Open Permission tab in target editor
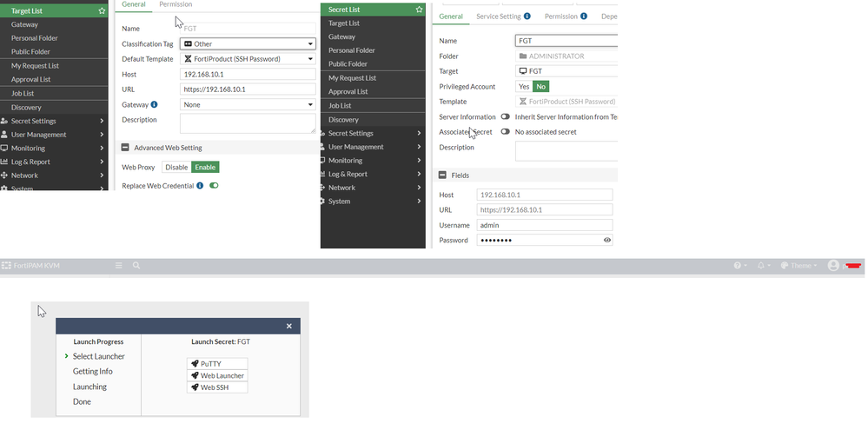This screenshot has width=868, height=430. point(176,4)
